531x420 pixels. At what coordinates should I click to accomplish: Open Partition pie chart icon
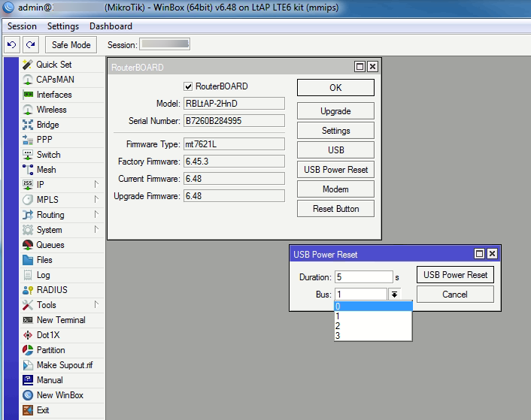click(x=28, y=350)
